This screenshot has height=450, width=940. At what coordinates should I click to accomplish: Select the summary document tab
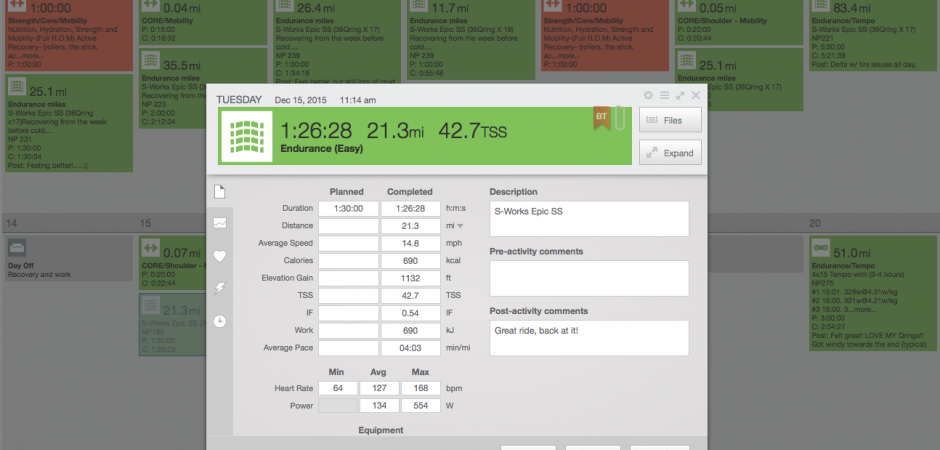coord(220,191)
